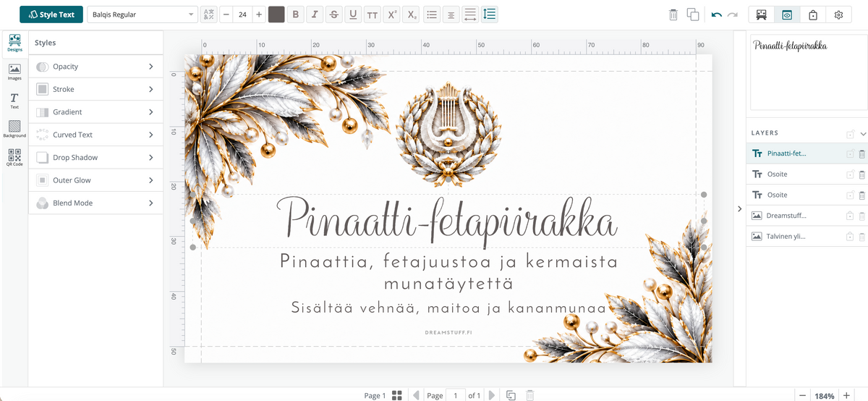Collapse the right panel with the arrow
The width and height of the screenshot is (868, 401).
(x=739, y=208)
